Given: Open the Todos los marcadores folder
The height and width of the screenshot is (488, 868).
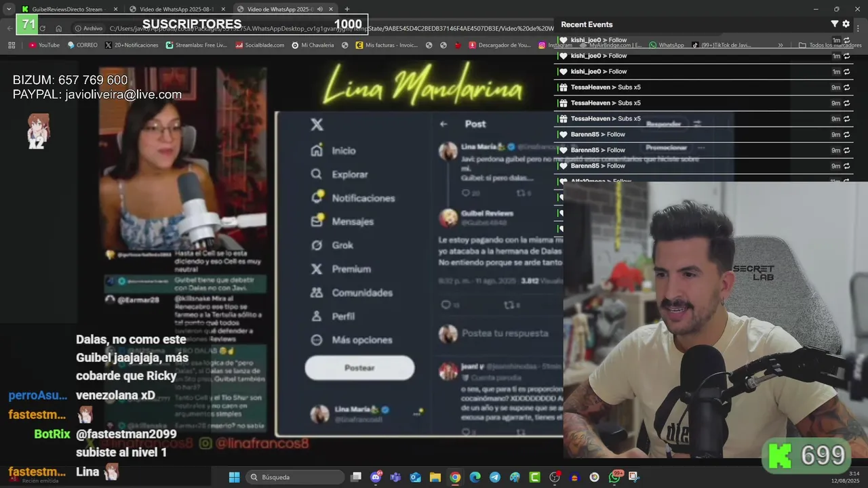Looking at the screenshot, I should point(831,45).
